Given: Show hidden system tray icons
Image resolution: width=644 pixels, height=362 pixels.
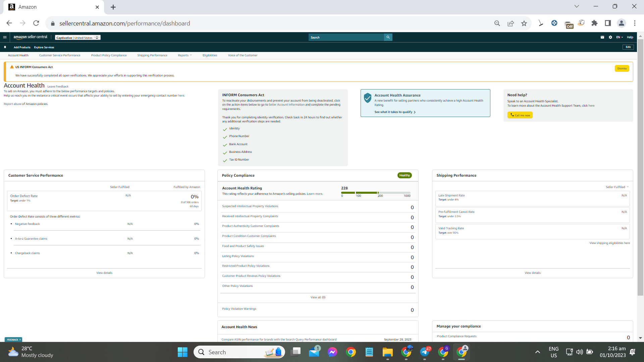Looking at the screenshot, I should [537, 352].
